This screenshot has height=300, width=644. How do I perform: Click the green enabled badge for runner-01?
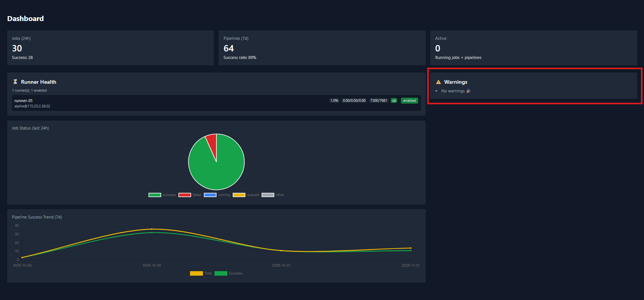pos(410,101)
